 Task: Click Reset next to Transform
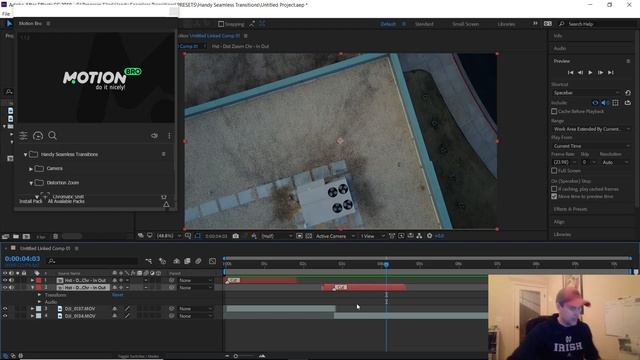pyautogui.click(x=118, y=295)
